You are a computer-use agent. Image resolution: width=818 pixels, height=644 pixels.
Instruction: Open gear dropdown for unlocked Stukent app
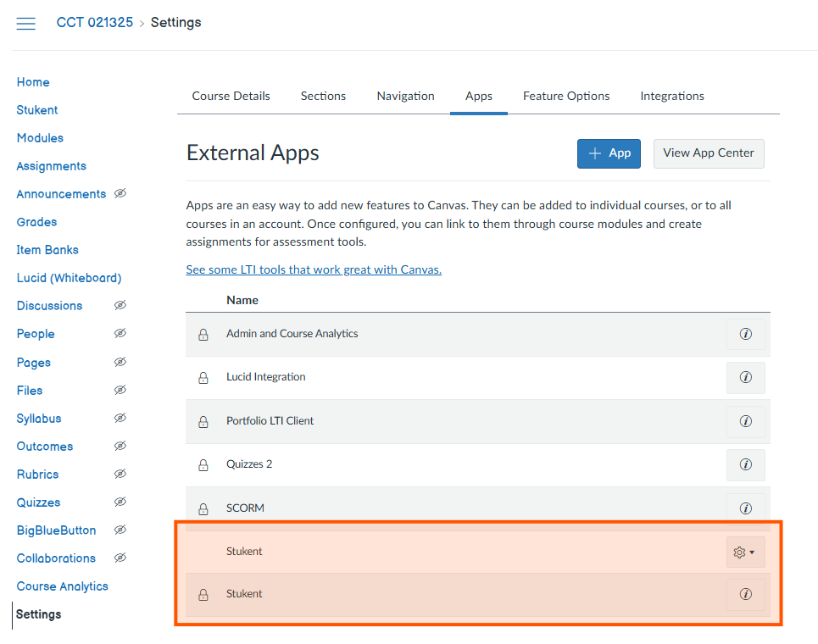pos(744,552)
